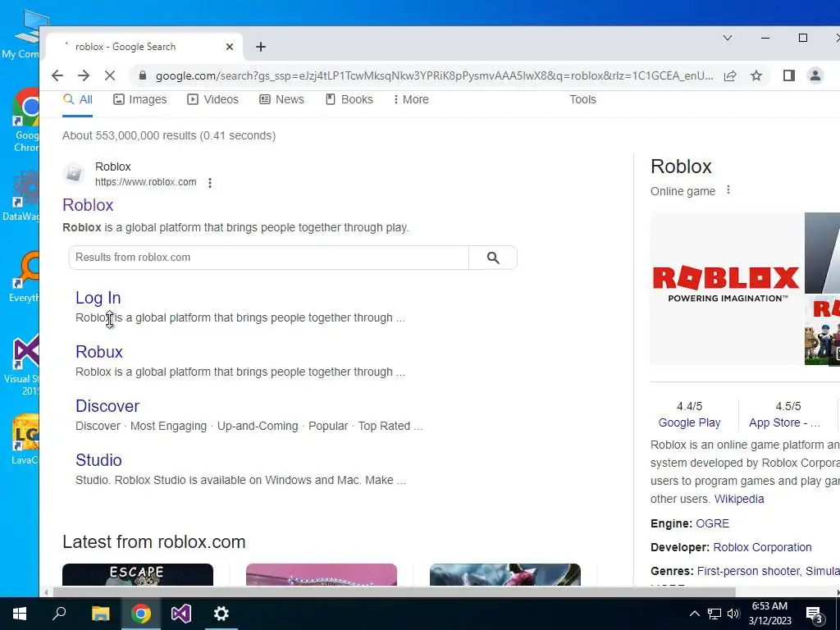This screenshot has height=630, width=840.
Task: Click the Results from roblox.com search field
Action: point(269,258)
